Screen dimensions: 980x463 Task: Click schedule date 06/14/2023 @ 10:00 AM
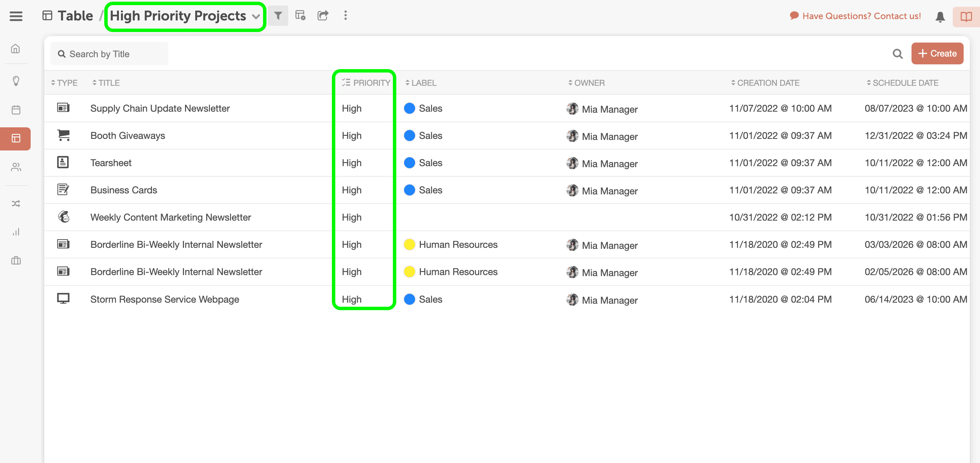tap(916, 300)
